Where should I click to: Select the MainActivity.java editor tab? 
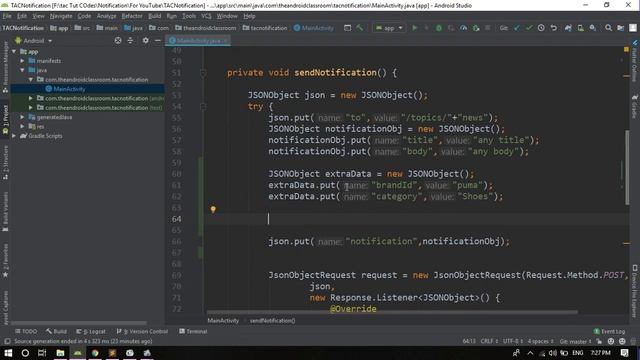pos(198,40)
